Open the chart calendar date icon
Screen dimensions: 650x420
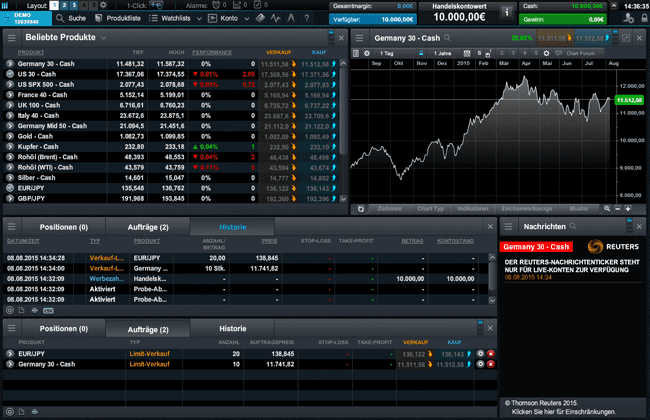click(x=467, y=53)
